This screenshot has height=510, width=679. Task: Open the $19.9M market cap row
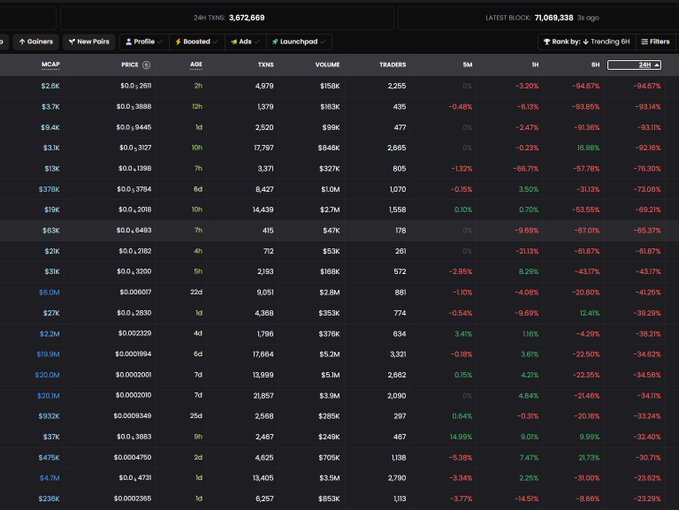pyautogui.click(x=48, y=354)
